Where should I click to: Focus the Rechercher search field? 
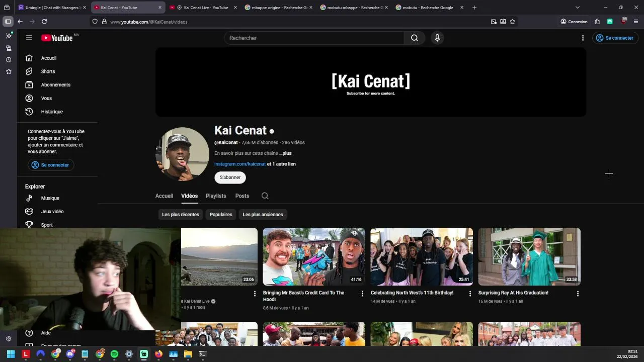314,38
